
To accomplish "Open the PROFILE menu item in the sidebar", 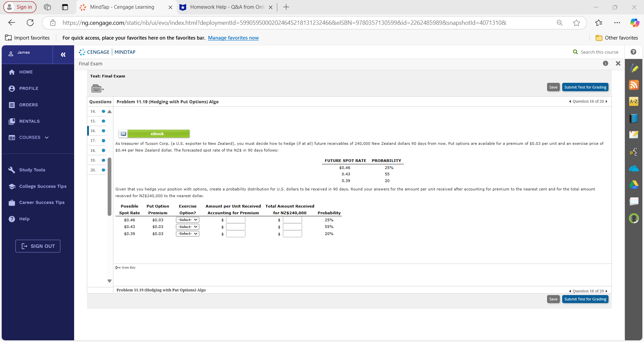I will tap(29, 88).
